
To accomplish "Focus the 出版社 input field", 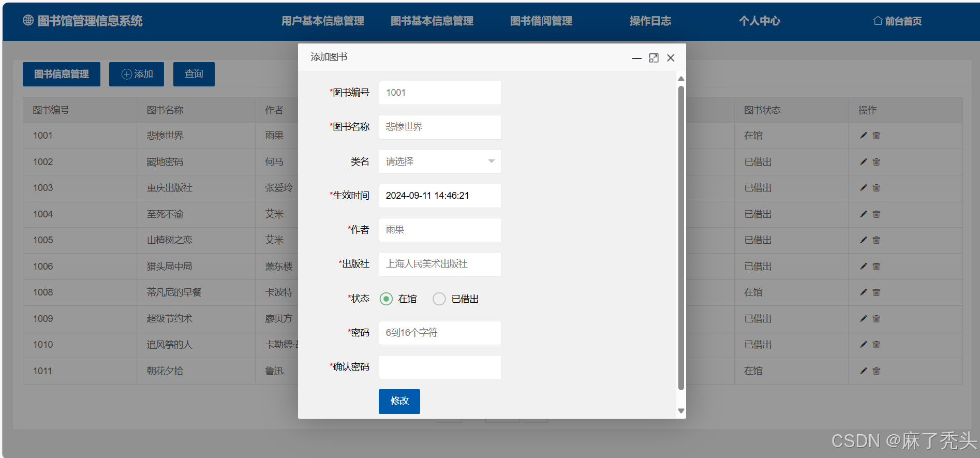I will (x=440, y=264).
